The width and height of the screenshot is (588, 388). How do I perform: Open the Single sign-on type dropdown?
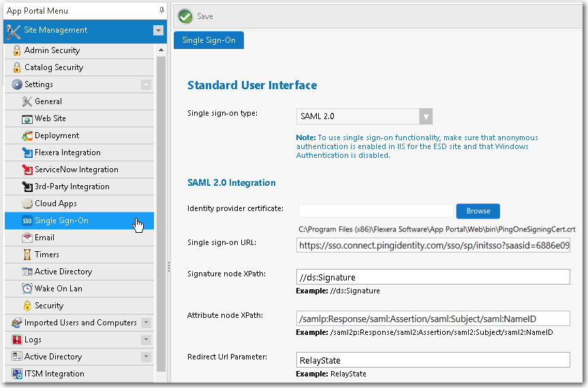[x=426, y=116]
